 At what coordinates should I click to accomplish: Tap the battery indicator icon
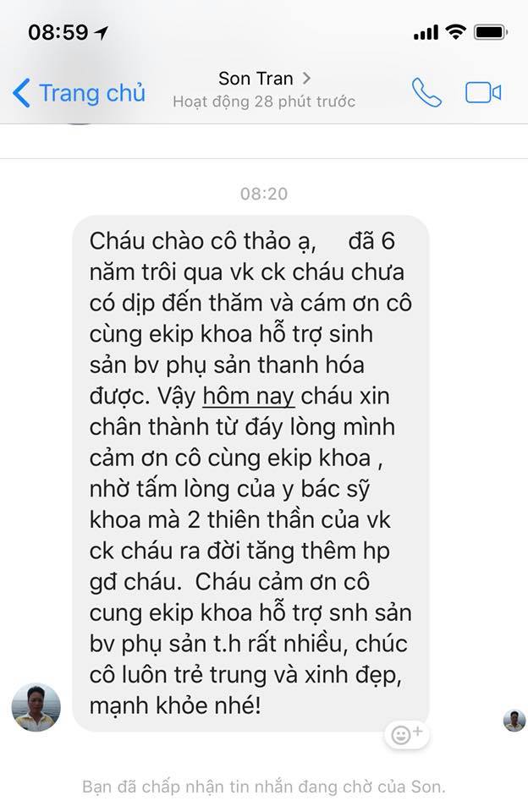[x=490, y=32]
